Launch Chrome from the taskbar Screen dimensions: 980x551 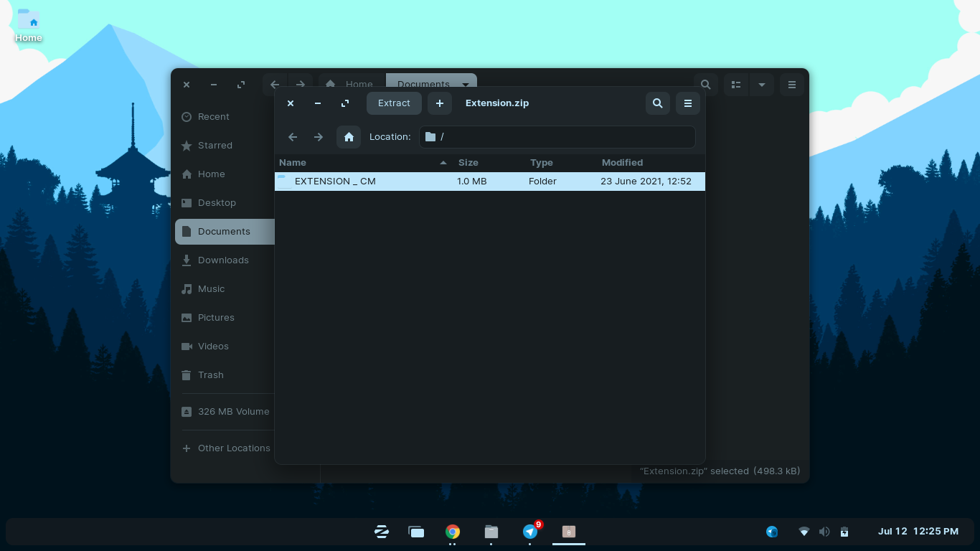tap(453, 532)
